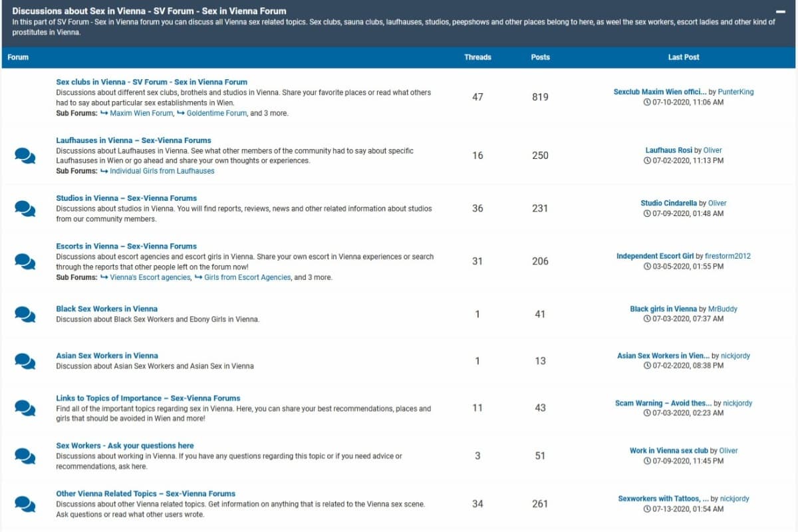Open Vienna's Escort agencies sub-forum
The width and height of the screenshot is (798, 532).
point(150,277)
